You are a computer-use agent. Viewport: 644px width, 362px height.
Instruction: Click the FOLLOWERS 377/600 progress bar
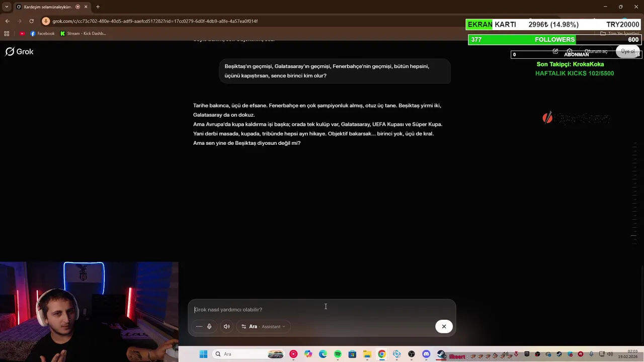(x=554, y=40)
